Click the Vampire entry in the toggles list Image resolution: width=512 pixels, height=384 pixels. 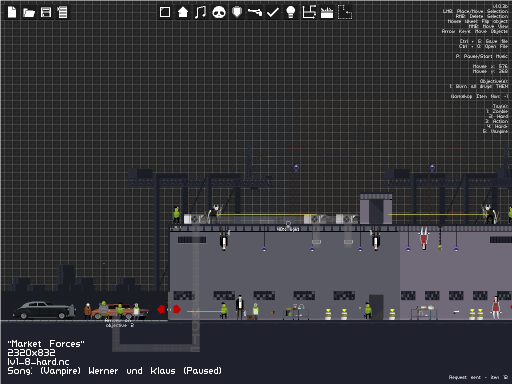tap(496, 131)
